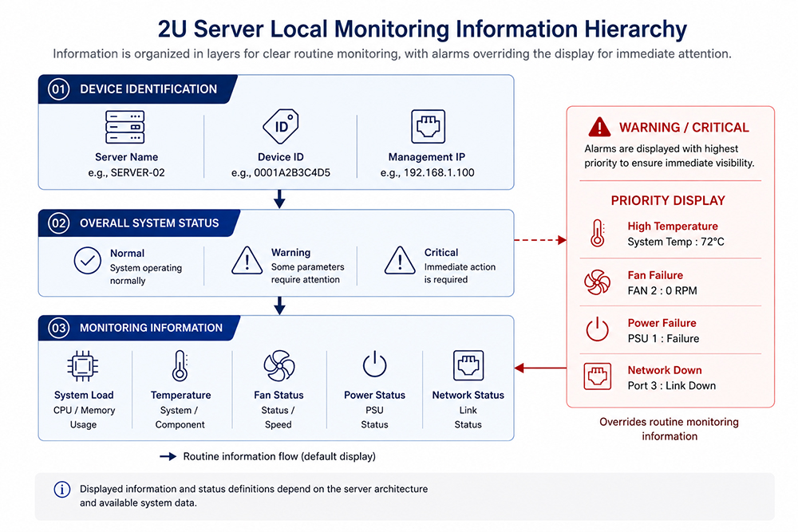Image resolution: width=798 pixels, height=532 pixels.
Task: Click the Server Name rack icon
Action: click(x=125, y=127)
